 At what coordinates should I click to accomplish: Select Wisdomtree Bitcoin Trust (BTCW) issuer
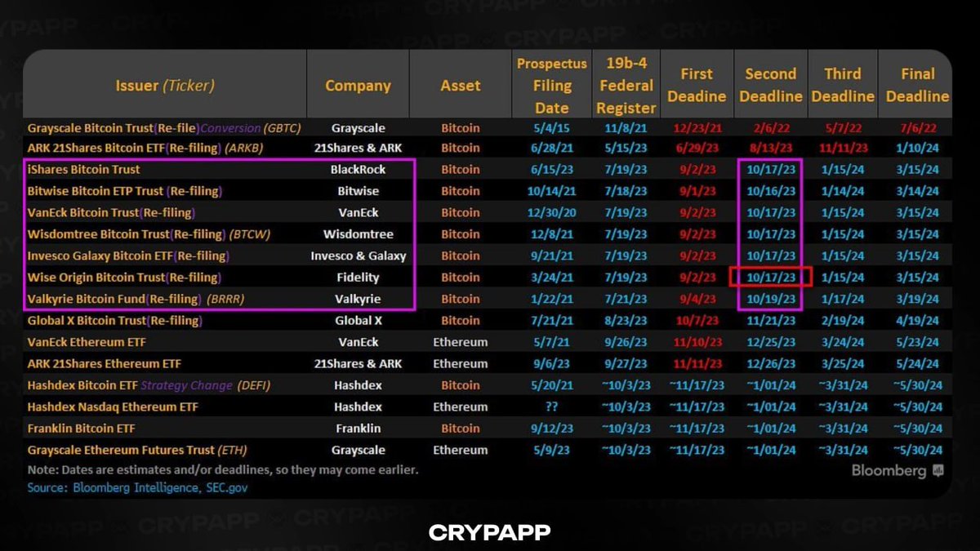coord(149,234)
